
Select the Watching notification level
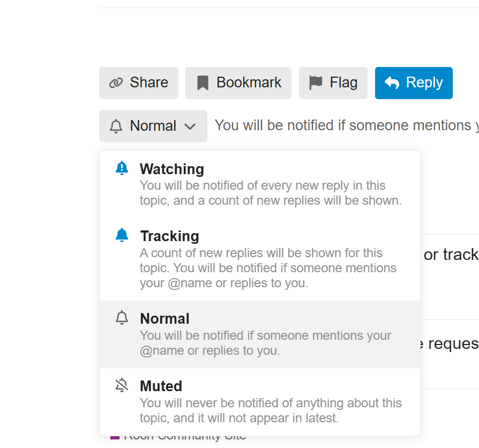point(172,169)
